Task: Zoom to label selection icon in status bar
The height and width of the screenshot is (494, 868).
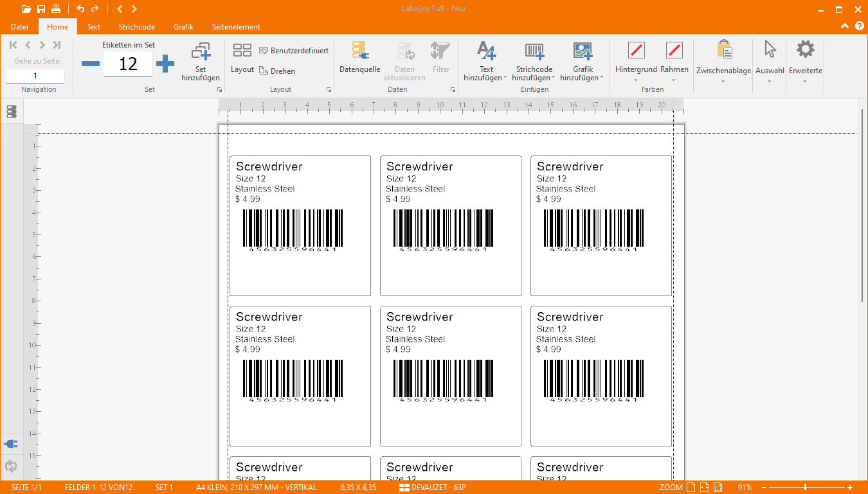Action: coord(718,488)
